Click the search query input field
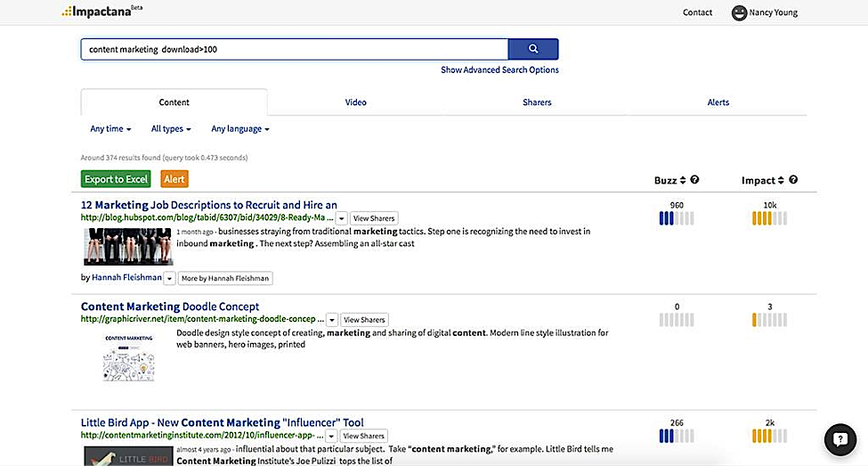This screenshot has height=466, width=868. click(x=295, y=49)
